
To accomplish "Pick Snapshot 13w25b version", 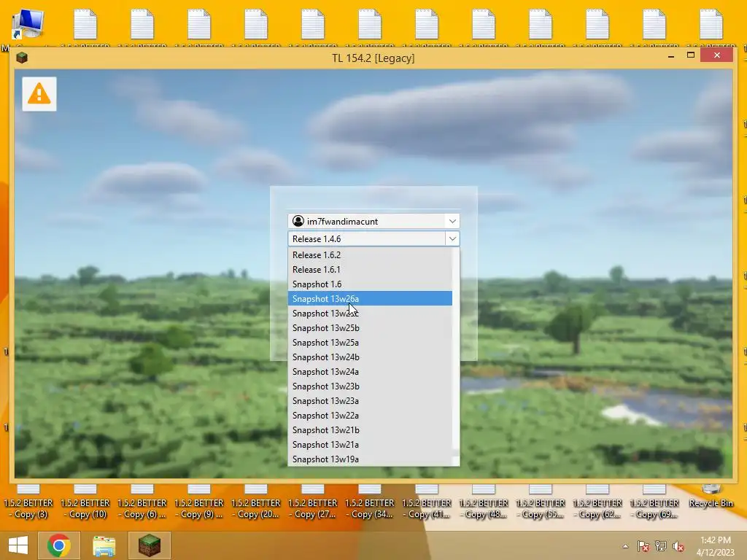I will tap(370, 328).
